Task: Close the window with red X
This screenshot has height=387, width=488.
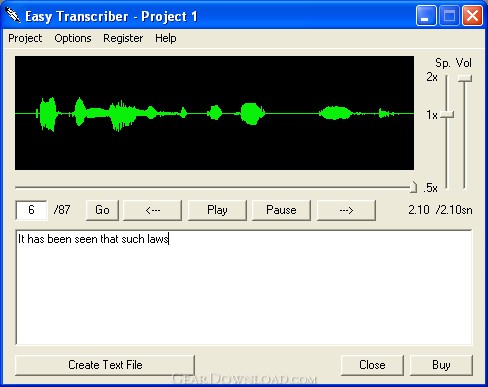Action: click(x=472, y=16)
